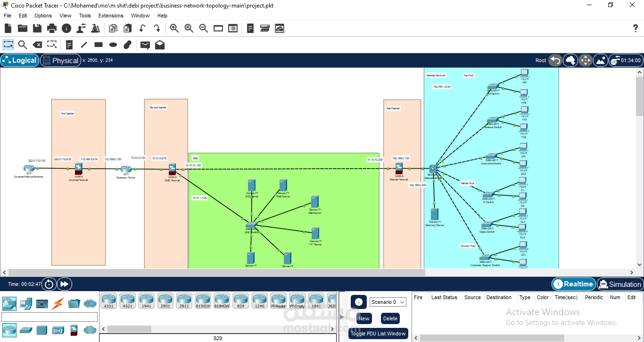The image size is (644, 342).
Task: Add a Complex PDU with the open envelope
Action: pos(160,45)
